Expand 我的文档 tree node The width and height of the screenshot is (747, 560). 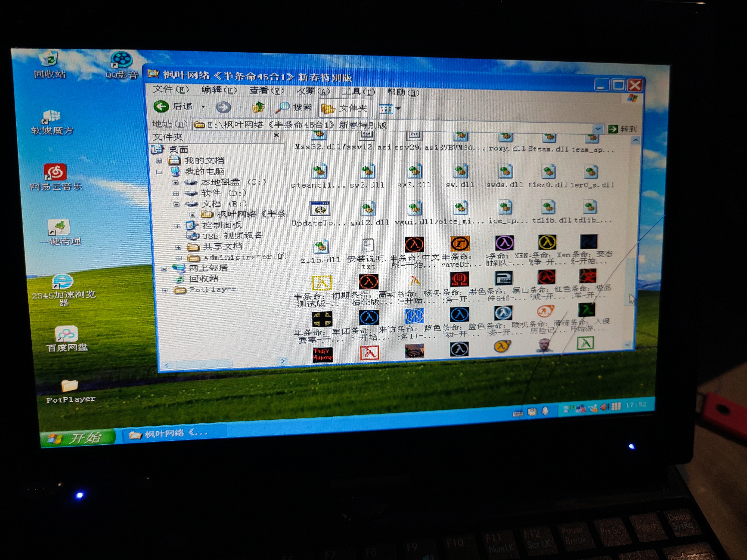[x=159, y=161]
